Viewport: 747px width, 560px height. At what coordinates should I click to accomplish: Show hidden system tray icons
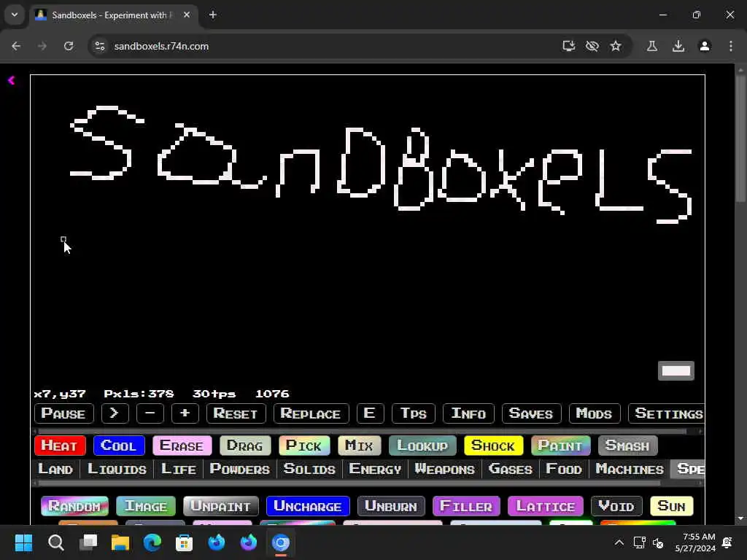tap(619, 542)
